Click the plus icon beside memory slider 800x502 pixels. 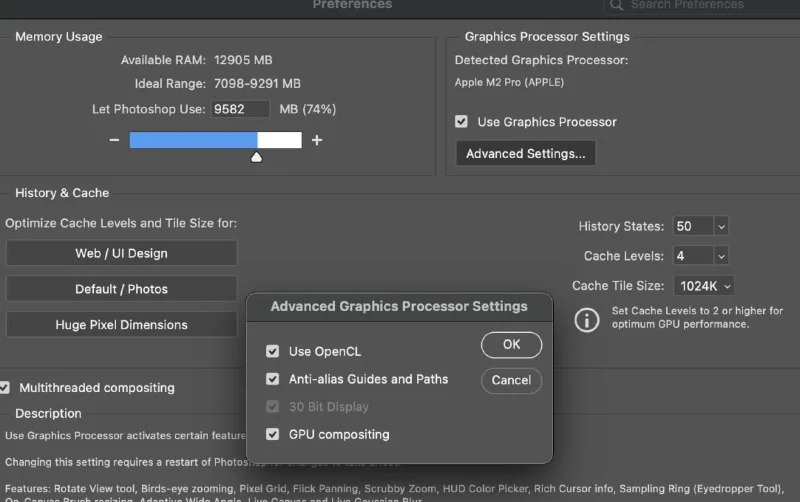(x=317, y=140)
